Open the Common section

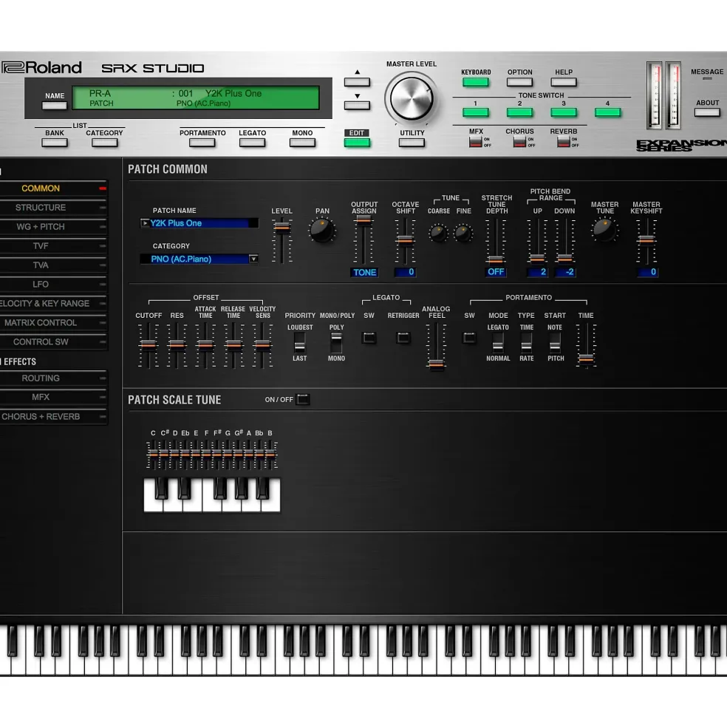pos(53,188)
